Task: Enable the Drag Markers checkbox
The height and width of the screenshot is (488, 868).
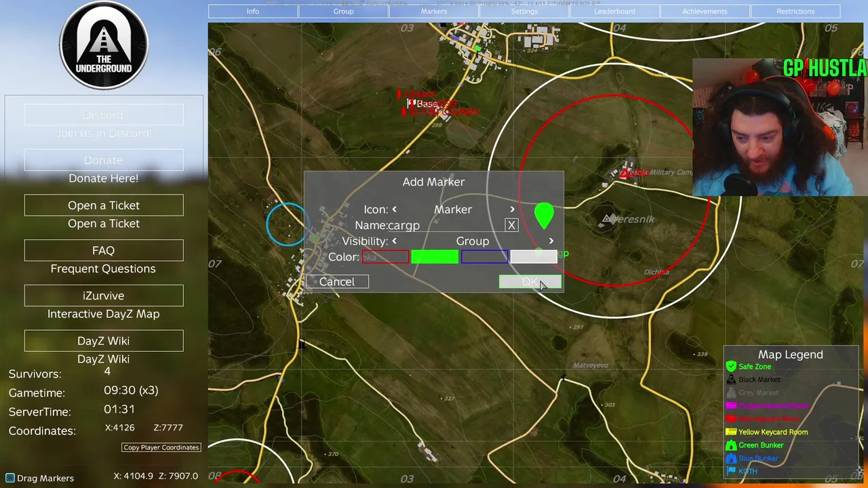Action: [x=10, y=479]
